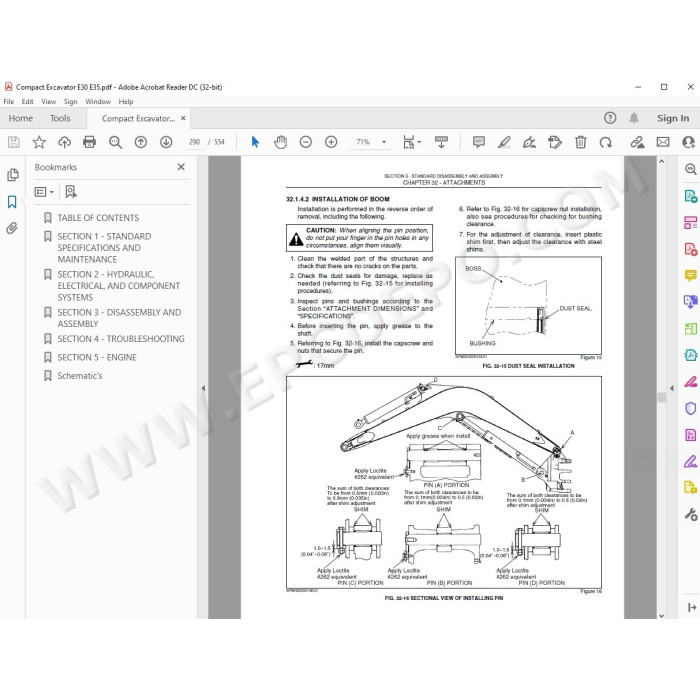Expand fit page tool dropdown arrow
700x700 pixels.
tap(419, 142)
